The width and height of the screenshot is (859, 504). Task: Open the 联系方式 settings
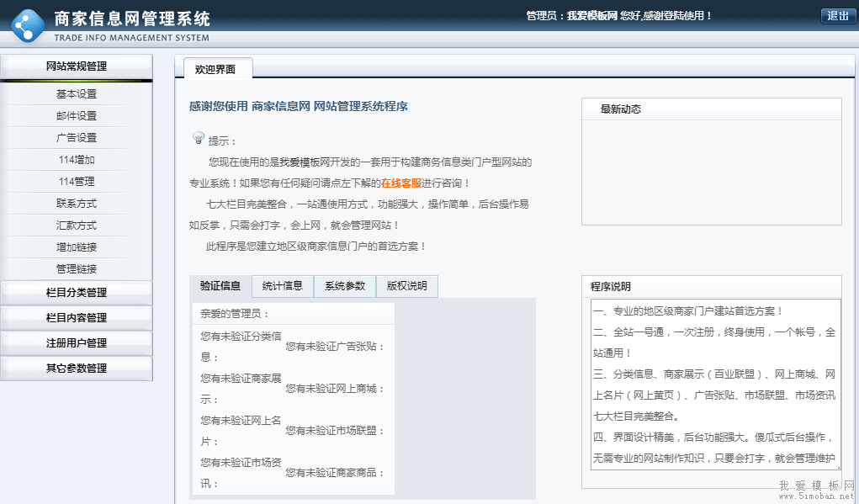pos(77,204)
